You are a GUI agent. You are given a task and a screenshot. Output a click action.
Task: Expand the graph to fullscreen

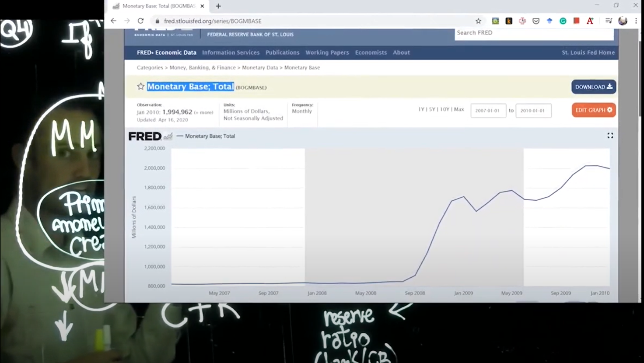[610, 136]
